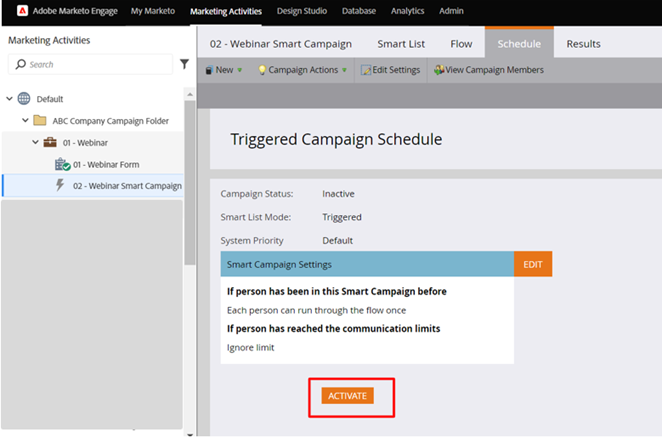This screenshot has height=438, width=662.
Task: Click the Smart Campaign Settings header
Action: point(367,264)
